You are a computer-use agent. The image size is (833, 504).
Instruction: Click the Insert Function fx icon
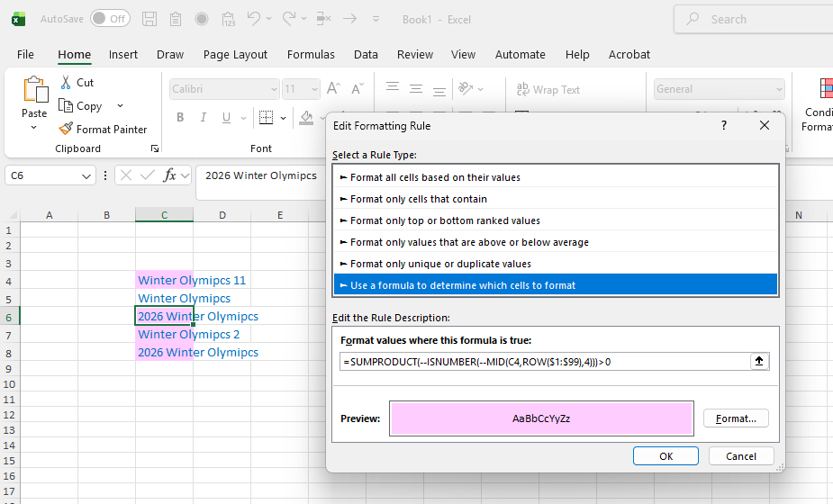[x=169, y=175]
